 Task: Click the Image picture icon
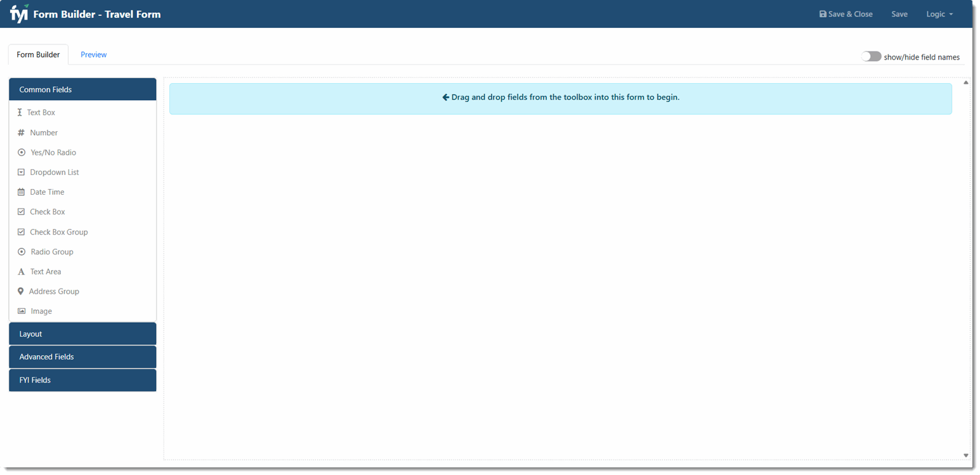click(22, 311)
